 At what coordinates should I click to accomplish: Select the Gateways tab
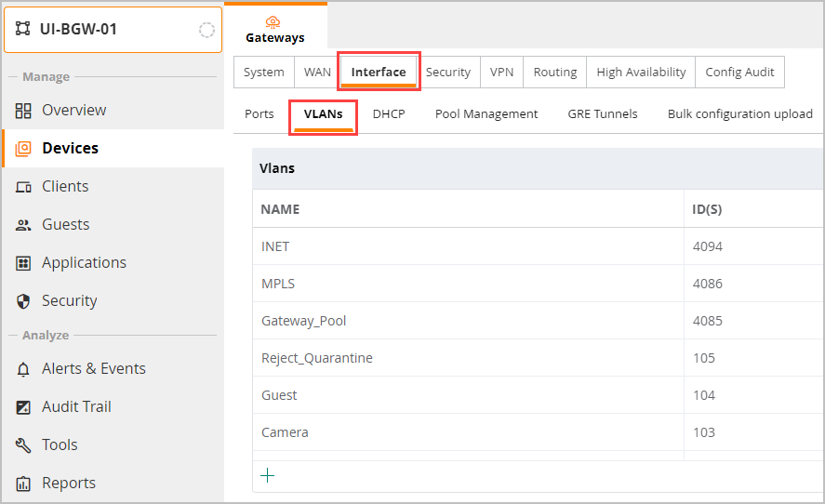[x=275, y=26]
